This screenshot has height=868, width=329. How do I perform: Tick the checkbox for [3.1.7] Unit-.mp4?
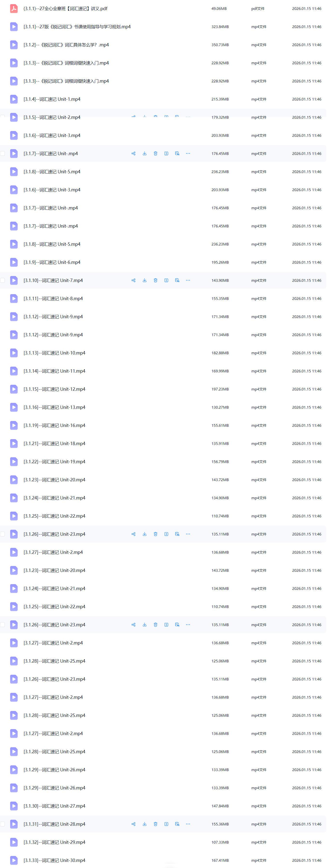point(3,154)
